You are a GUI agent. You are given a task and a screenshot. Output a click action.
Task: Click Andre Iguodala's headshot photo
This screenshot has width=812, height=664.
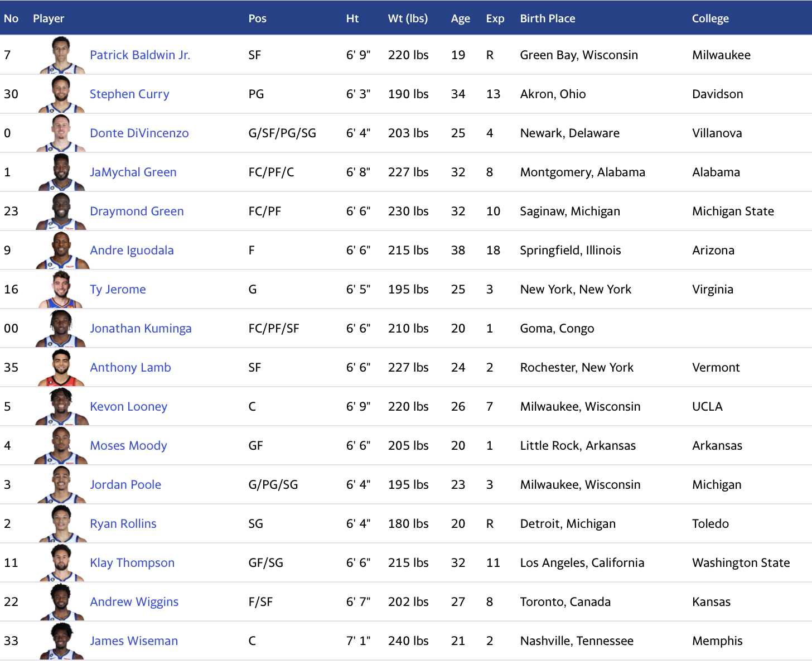pyautogui.click(x=62, y=250)
